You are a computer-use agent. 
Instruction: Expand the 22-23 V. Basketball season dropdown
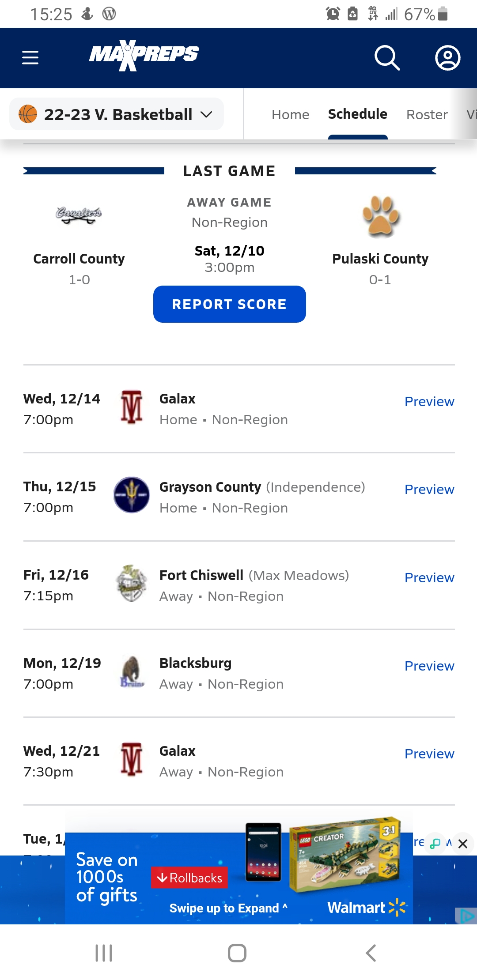coord(117,114)
